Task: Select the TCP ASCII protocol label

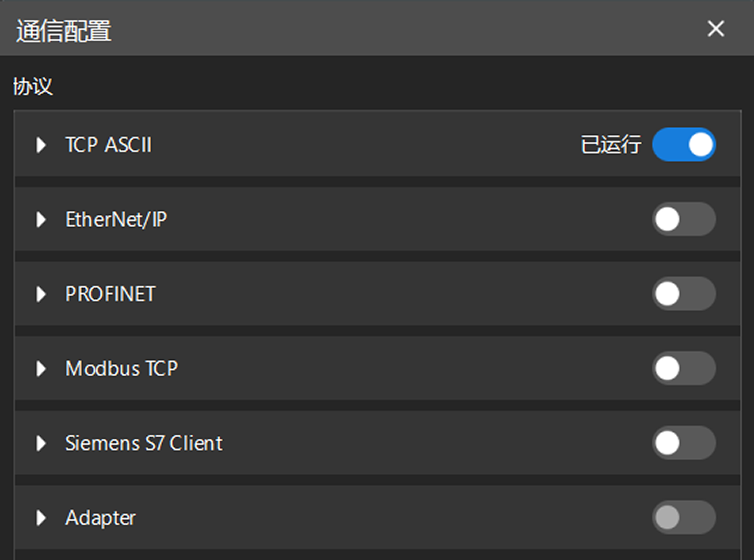Action: pos(108,144)
